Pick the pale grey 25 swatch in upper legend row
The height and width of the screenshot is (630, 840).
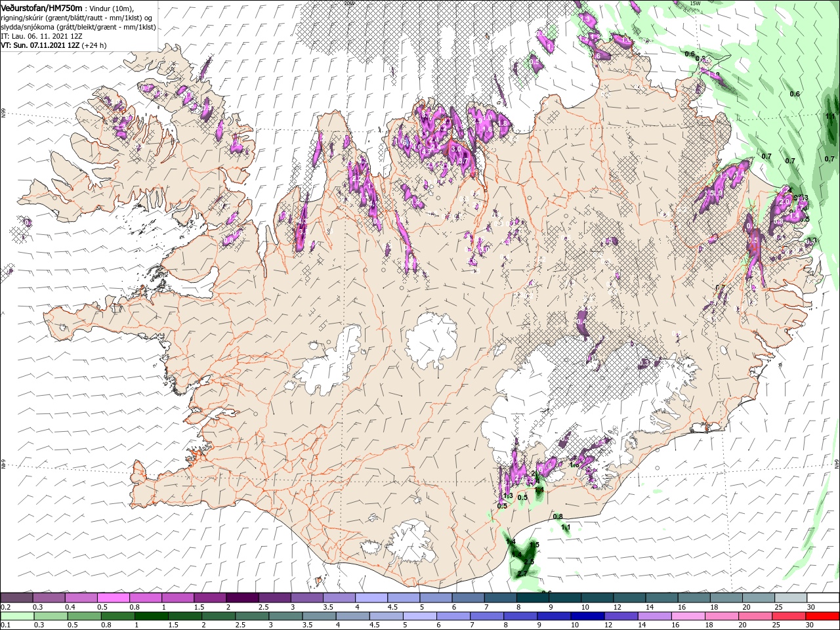[x=791, y=598]
